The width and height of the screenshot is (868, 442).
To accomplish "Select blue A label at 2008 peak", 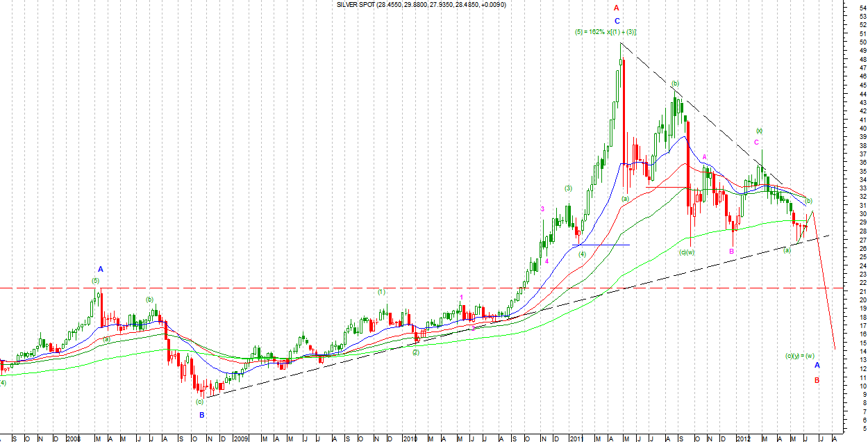I will point(100,269).
